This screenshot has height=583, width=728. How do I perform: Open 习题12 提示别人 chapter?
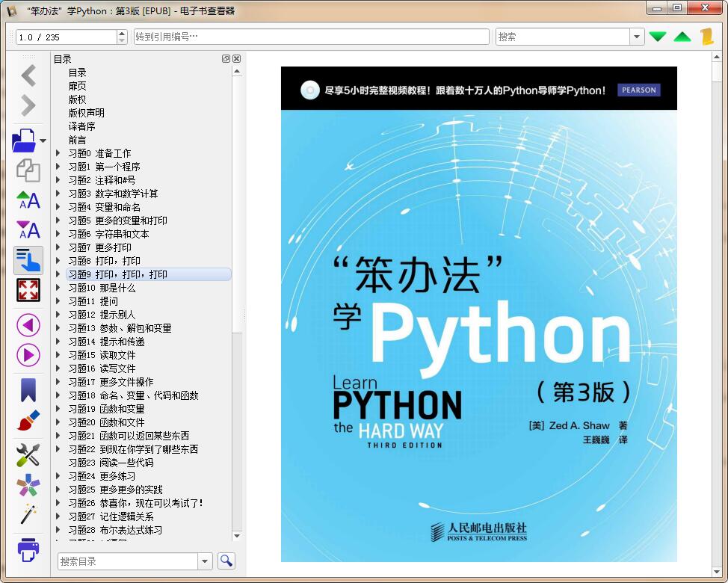point(102,314)
